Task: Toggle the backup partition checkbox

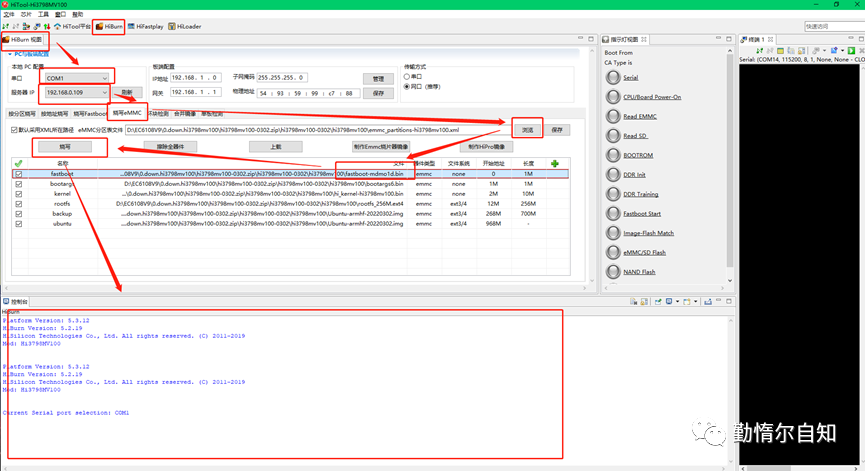Action: (x=19, y=213)
